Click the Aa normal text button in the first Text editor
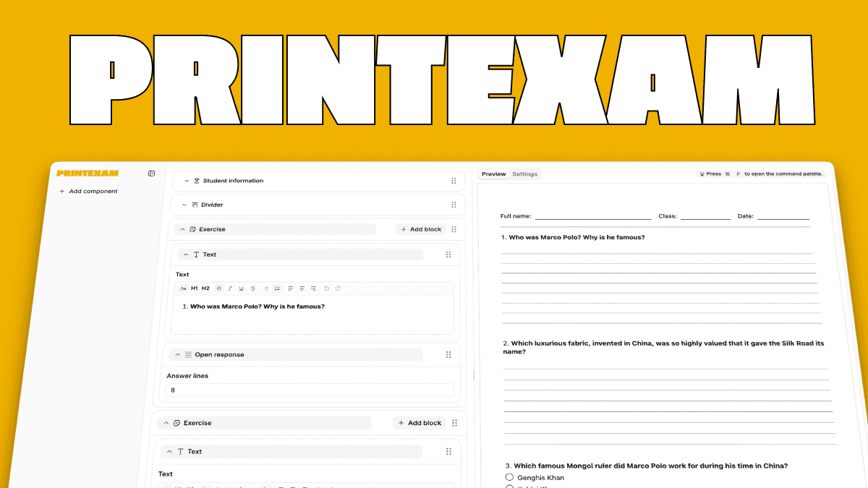Image resolution: width=868 pixels, height=488 pixels. tap(184, 288)
